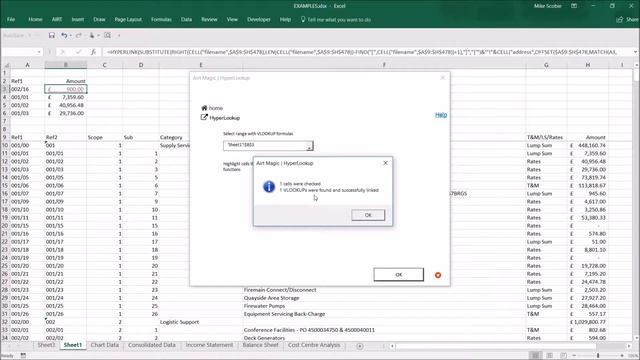Click the Mike Scober account name

548,6
